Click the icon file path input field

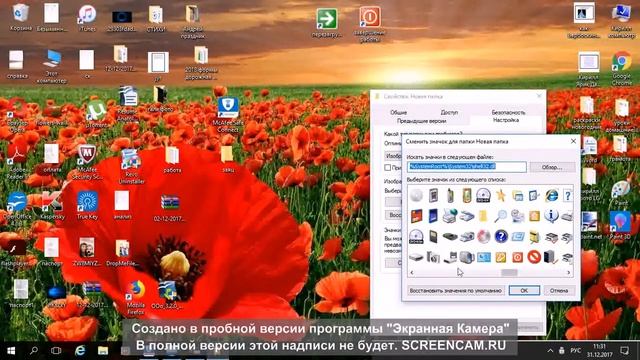(467, 167)
